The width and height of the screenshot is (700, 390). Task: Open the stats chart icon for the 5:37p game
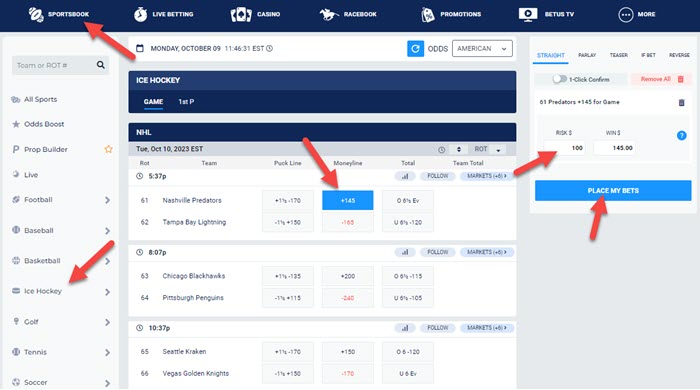[x=405, y=176]
